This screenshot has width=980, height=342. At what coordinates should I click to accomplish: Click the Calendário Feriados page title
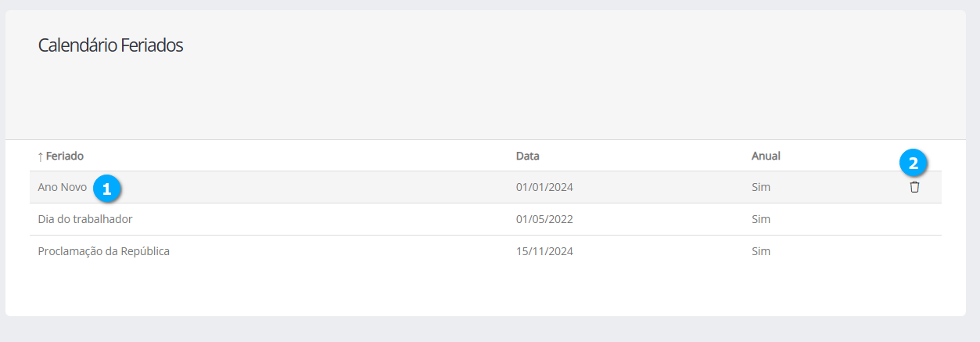click(x=110, y=45)
